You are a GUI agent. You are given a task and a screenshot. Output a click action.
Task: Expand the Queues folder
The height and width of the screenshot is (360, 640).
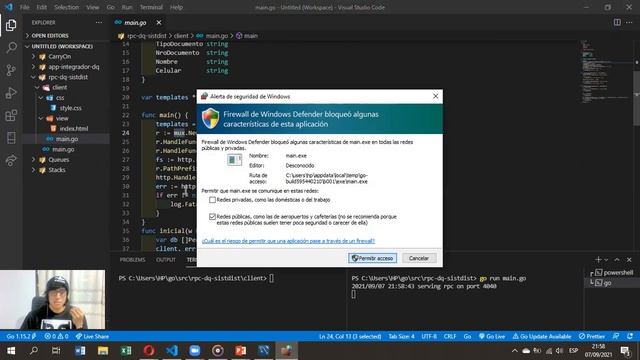[58, 160]
